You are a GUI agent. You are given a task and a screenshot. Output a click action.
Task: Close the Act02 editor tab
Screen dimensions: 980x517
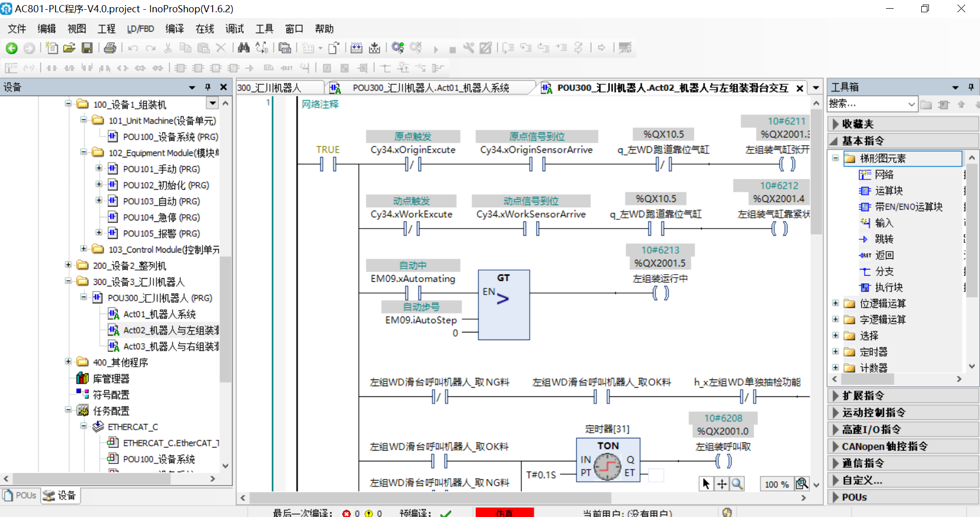800,88
